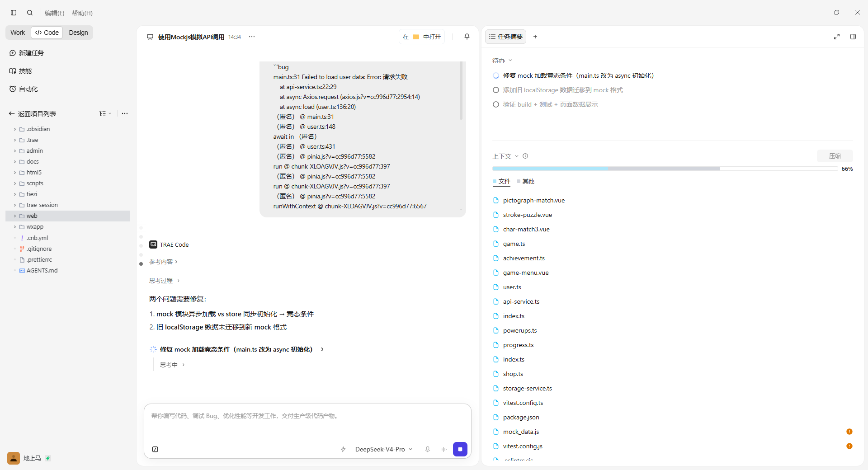
Task: Open the .prettierrc file
Action: pyautogui.click(x=39, y=259)
